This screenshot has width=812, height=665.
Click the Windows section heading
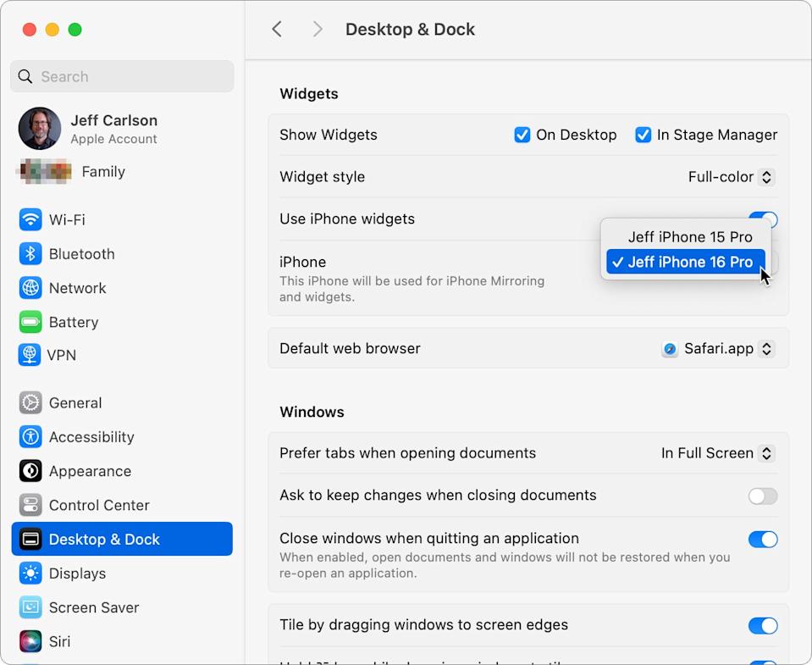tap(312, 413)
